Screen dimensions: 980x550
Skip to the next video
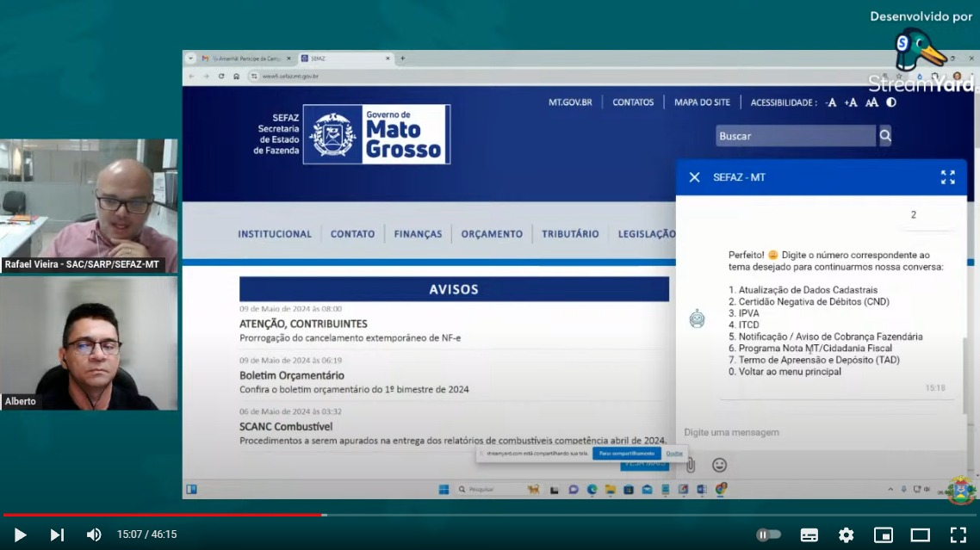(57, 535)
